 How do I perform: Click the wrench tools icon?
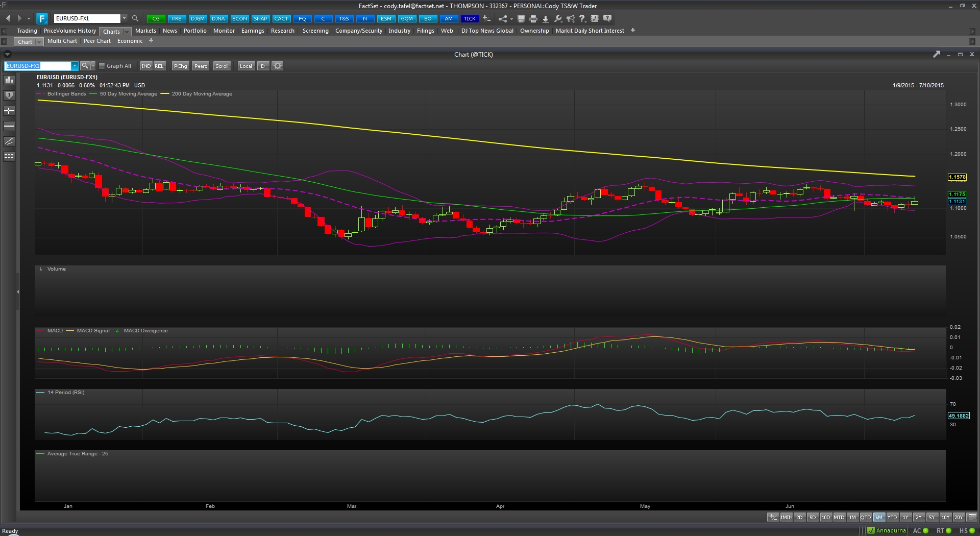[558, 18]
